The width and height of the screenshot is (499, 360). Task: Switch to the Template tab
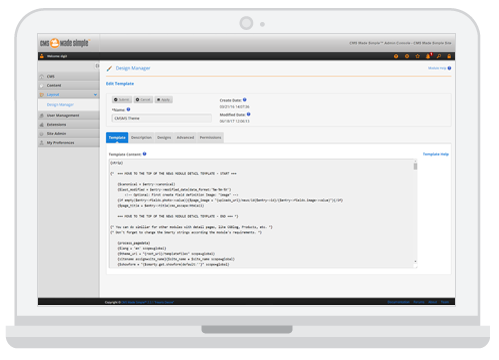(117, 137)
